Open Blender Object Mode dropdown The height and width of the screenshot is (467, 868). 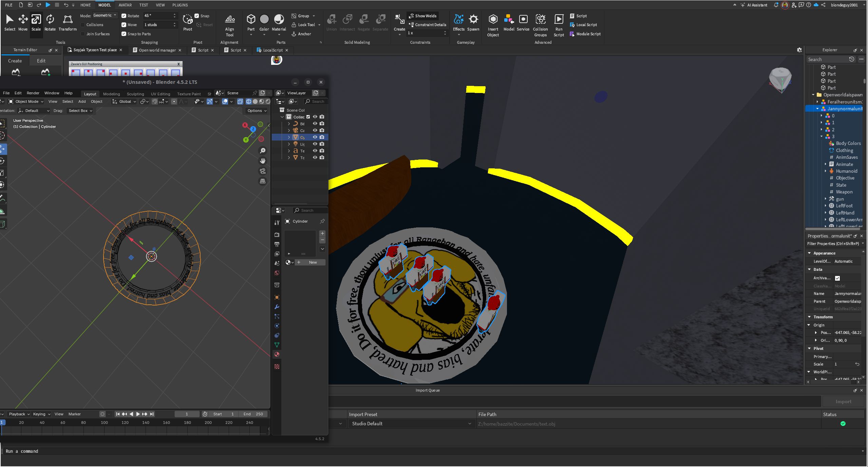[x=26, y=101]
